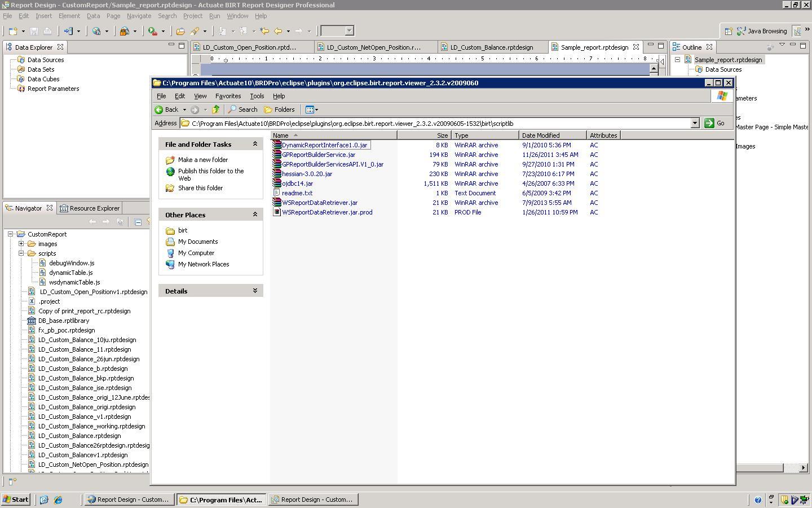This screenshot has width=812, height=508.
Task: Click the Folders button in Explorer toolbar
Action: point(280,110)
